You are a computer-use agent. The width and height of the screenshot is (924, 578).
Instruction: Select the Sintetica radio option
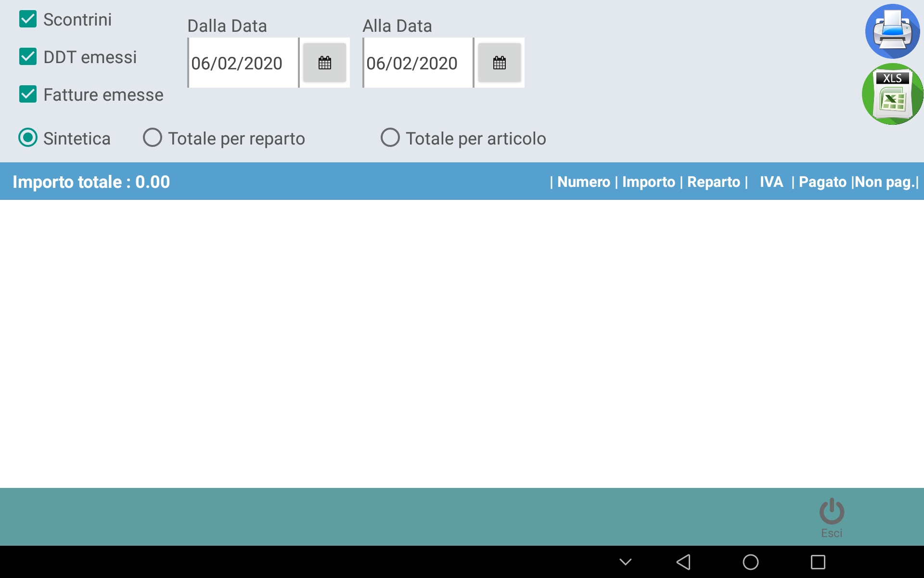28,138
